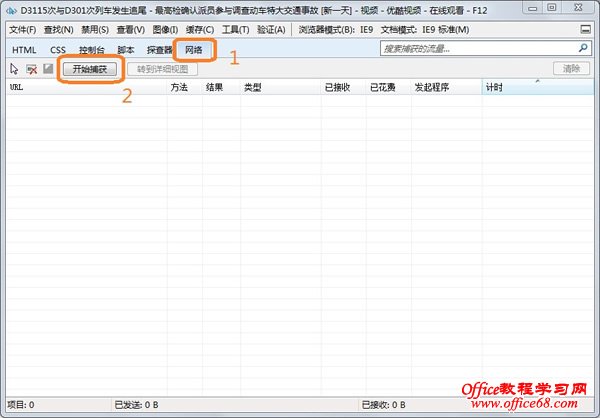Open the 工具(T) menu
The image size is (600, 418).
point(235,29)
